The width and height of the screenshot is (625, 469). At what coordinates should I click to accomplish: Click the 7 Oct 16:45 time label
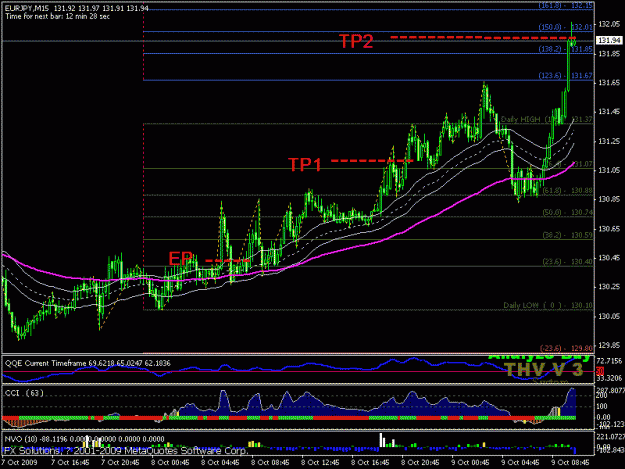70,463
